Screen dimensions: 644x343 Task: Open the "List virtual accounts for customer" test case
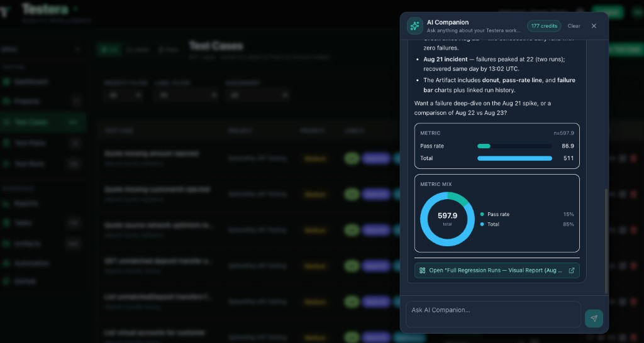pos(155,333)
